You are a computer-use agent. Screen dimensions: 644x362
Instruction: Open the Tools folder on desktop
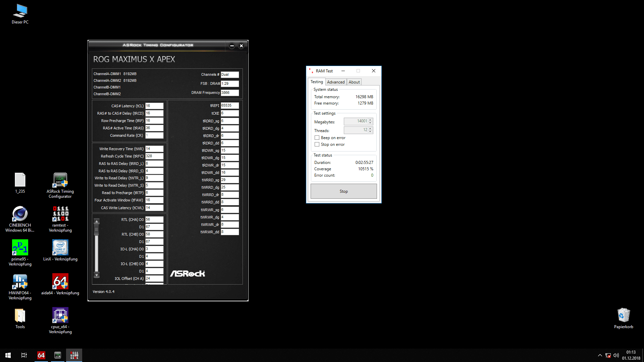click(x=20, y=318)
